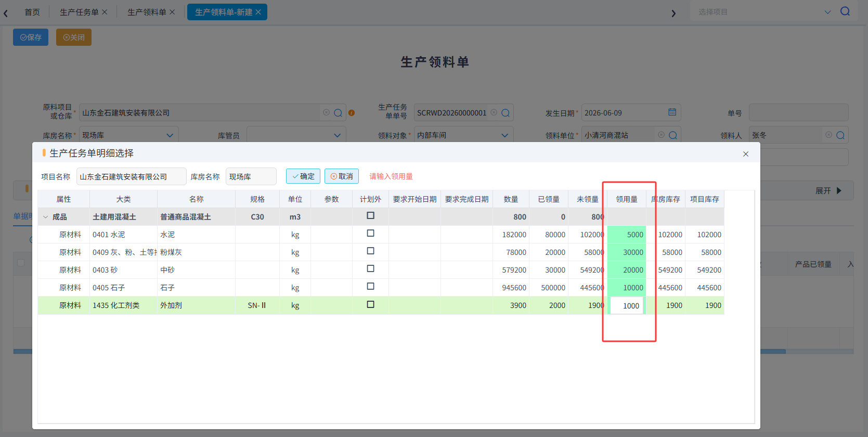Click the right tab-scroll arrow
The width and height of the screenshot is (868, 437).
[x=673, y=13]
